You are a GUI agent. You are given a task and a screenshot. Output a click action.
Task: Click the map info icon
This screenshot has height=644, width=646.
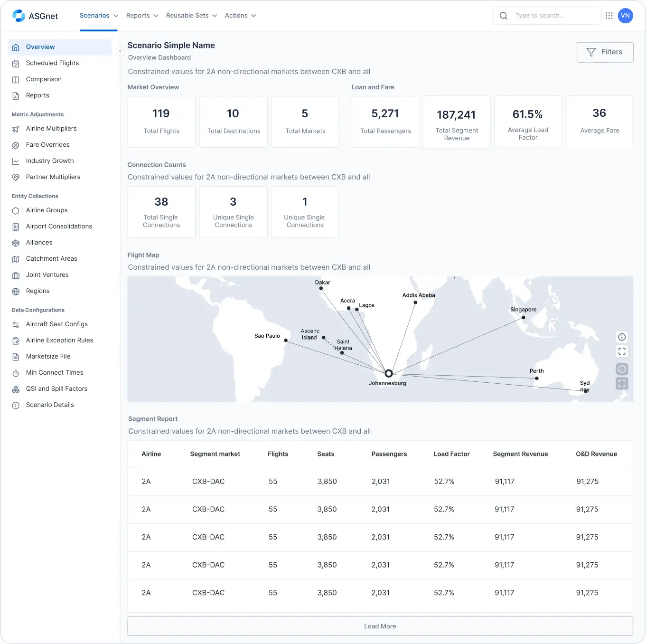(x=622, y=337)
